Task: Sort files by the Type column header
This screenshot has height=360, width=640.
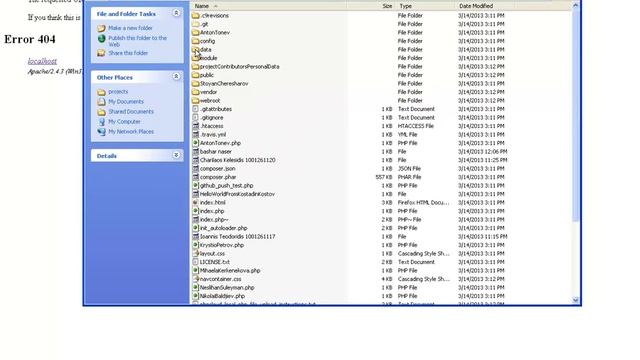Action: tap(424, 6)
